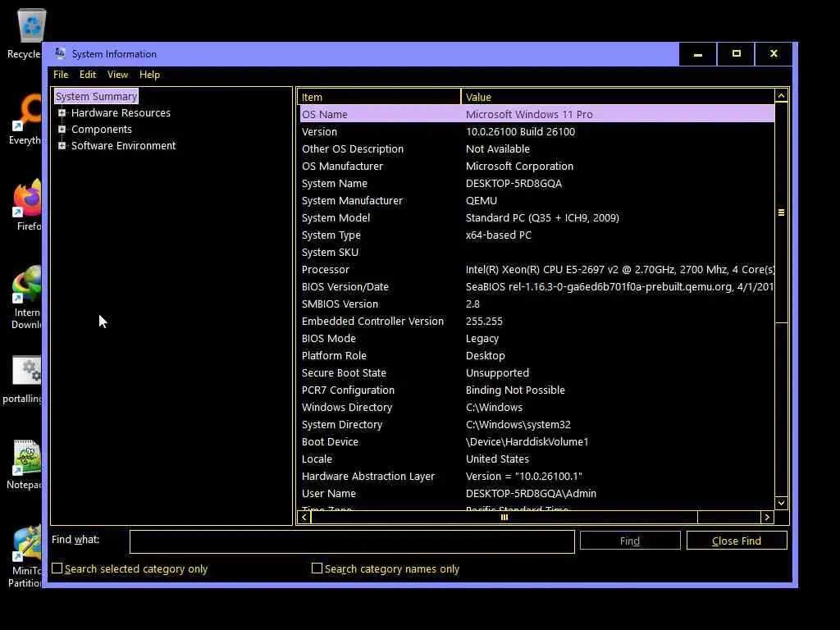The height and width of the screenshot is (630, 840).
Task: Click the value QEMU
Action: (x=481, y=200)
